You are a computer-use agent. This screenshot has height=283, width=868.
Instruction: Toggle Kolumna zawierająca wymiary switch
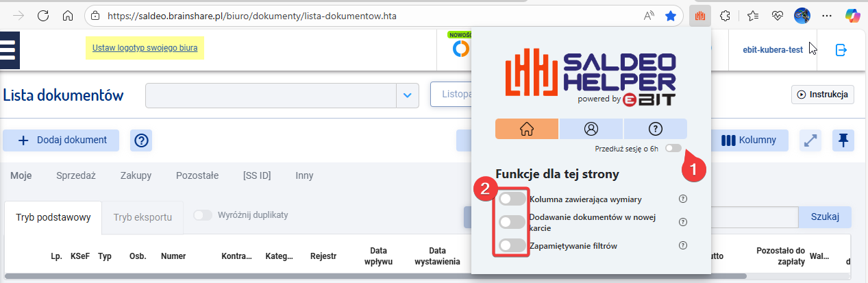click(x=512, y=199)
